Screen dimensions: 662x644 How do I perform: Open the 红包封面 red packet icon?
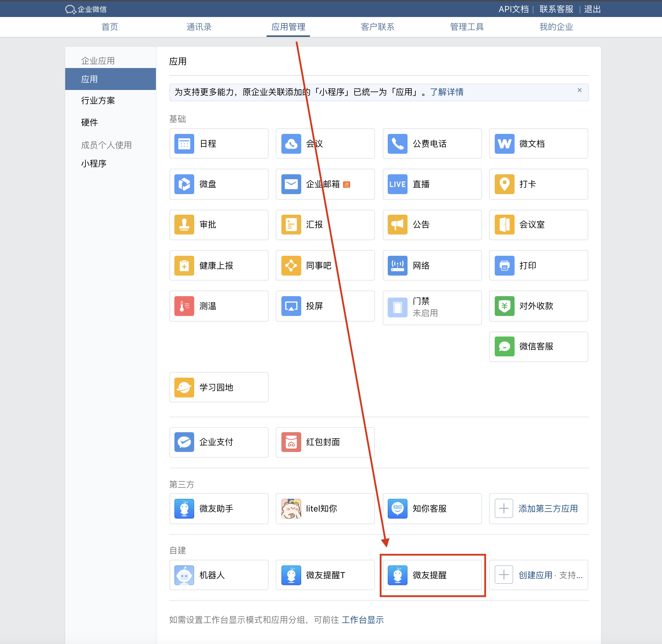(x=291, y=442)
